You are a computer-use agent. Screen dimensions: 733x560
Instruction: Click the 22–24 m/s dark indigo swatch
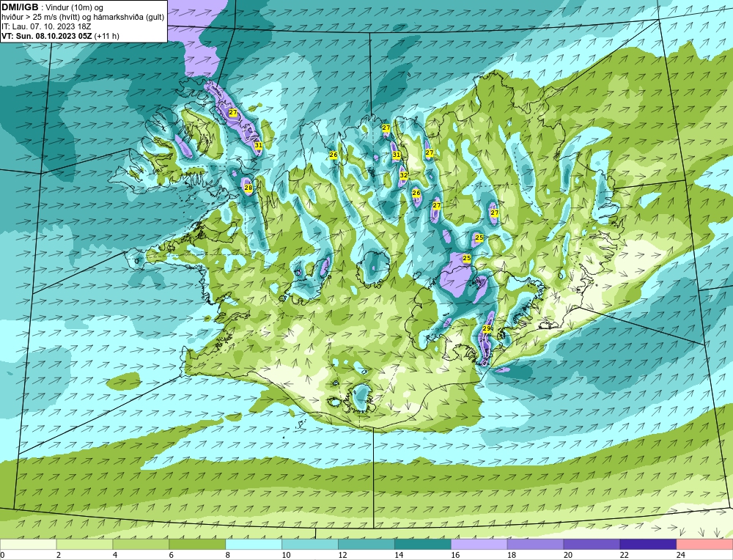point(649,545)
